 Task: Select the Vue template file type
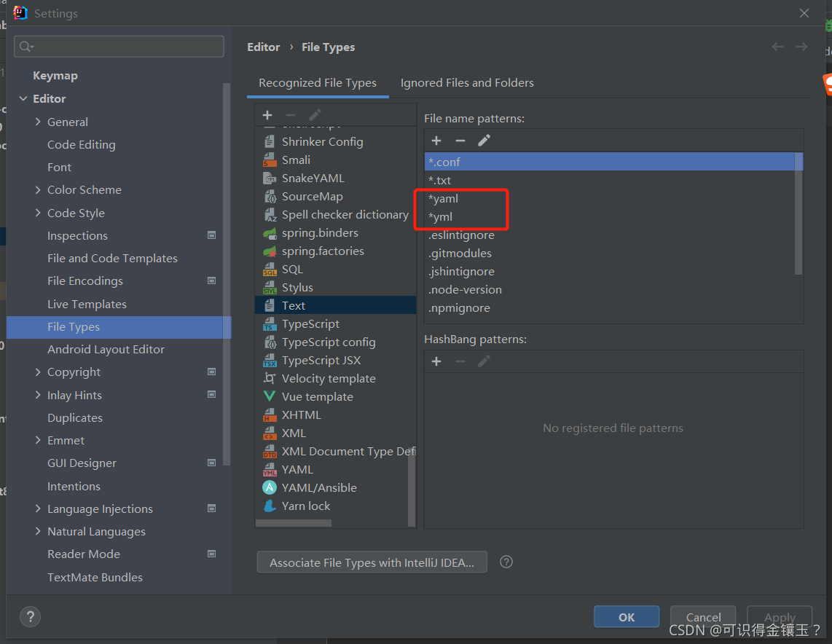[x=335, y=397]
